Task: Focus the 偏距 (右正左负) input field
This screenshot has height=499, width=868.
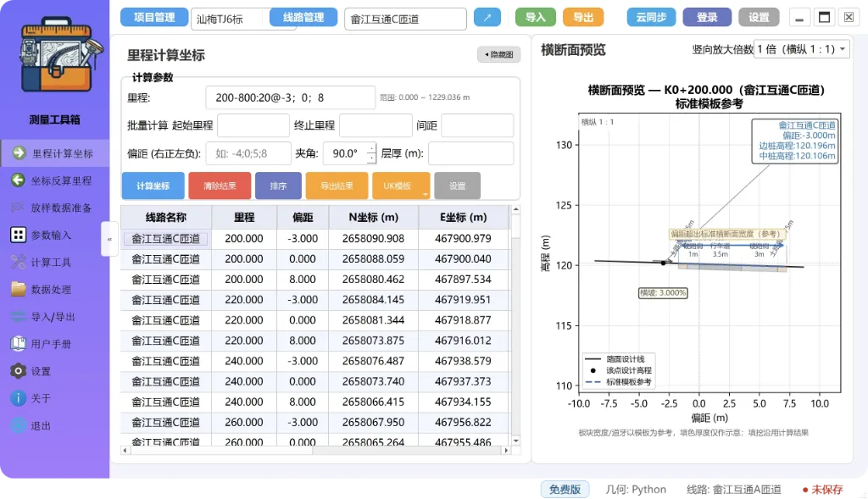Action: pyautogui.click(x=248, y=153)
